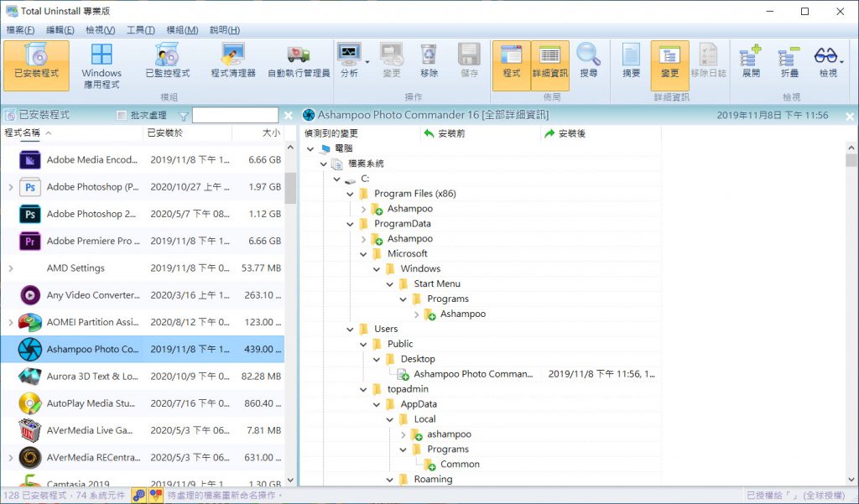Collapse the Program Files (x86) folder node
The image size is (859, 504).
(351, 194)
